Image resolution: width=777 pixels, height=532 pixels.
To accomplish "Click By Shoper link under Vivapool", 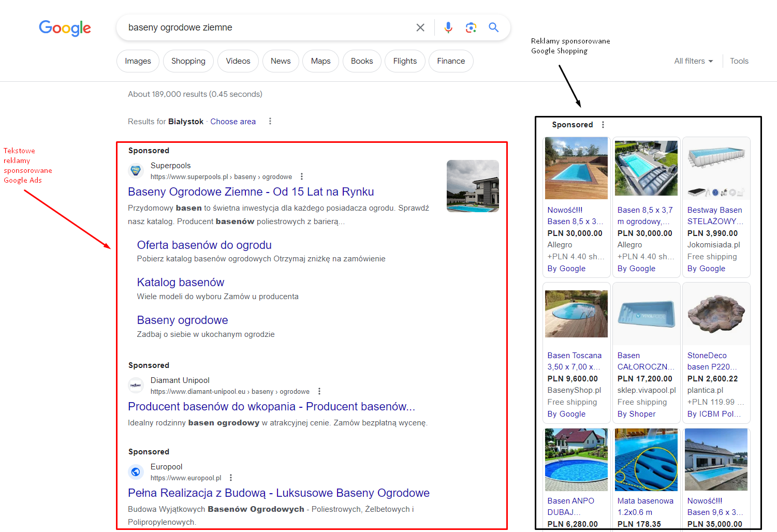I will coord(636,414).
